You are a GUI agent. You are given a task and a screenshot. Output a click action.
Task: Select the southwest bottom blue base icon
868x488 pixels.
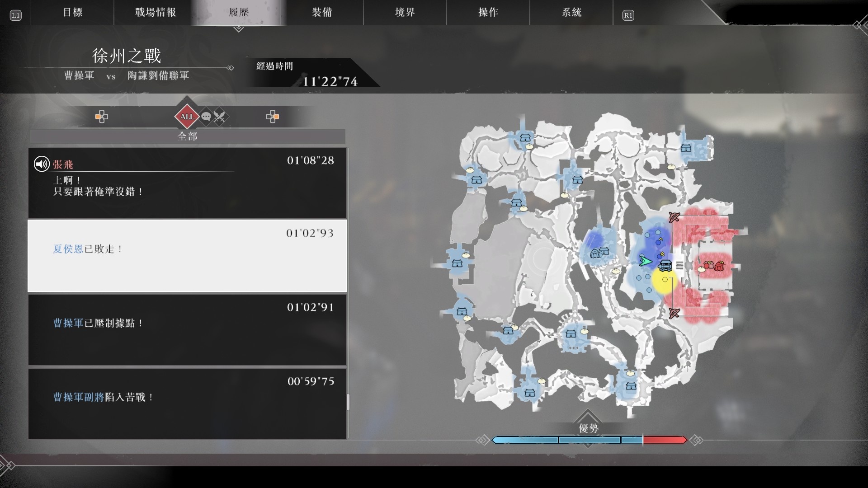pos(529,393)
